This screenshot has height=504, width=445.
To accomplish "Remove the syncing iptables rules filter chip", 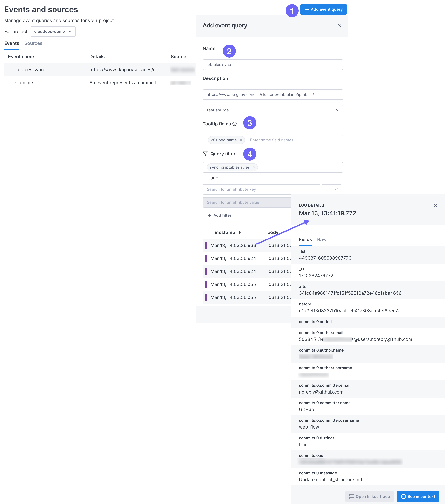I will point(254,167).
